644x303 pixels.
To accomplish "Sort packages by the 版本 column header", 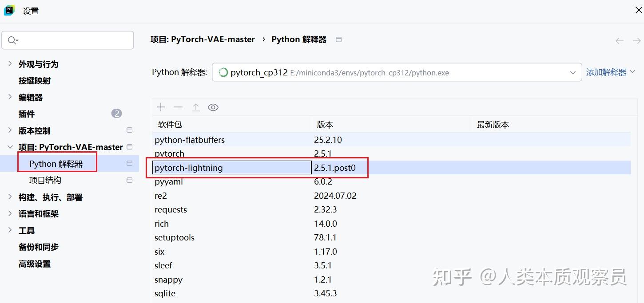I will (325, 124).
